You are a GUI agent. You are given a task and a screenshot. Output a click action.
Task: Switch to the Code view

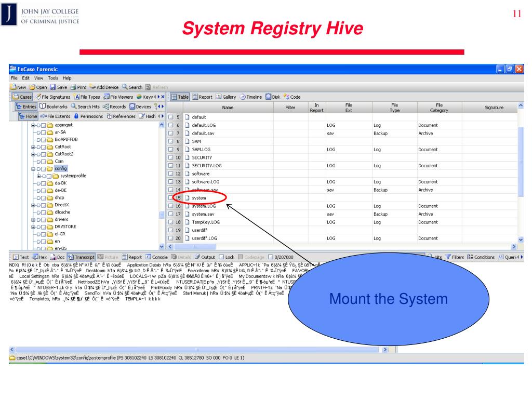(292, 97)
